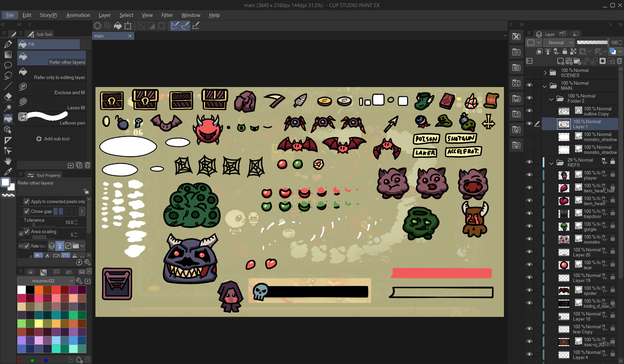
Task: Select the Refer only to editing layer option
Action: tap(52, 73)
